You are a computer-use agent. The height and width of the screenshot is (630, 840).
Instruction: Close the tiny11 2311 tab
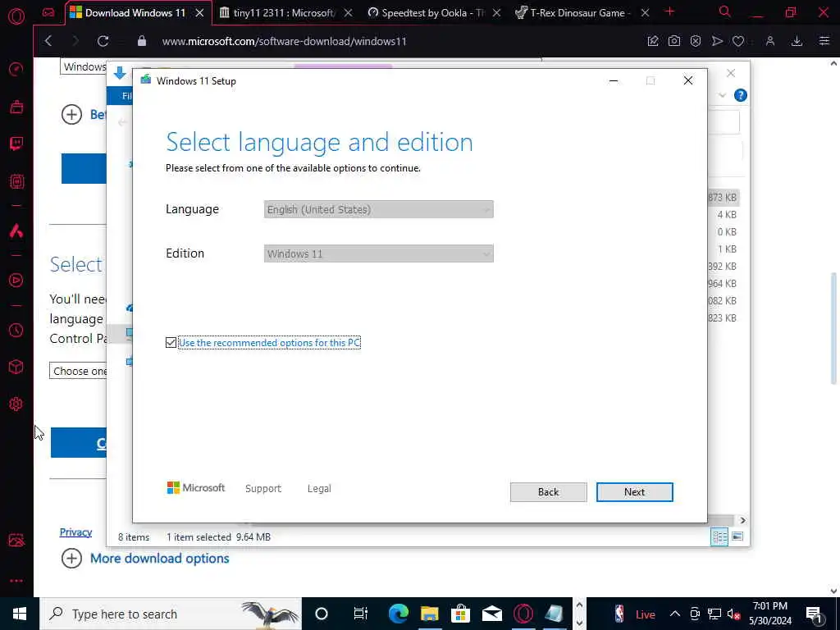coord(348,13)
